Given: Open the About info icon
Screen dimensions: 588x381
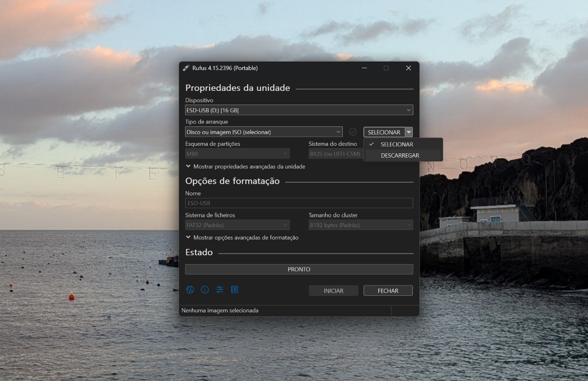Looking at the screenshot, I should pyautogui.click(x=205, y=290).
